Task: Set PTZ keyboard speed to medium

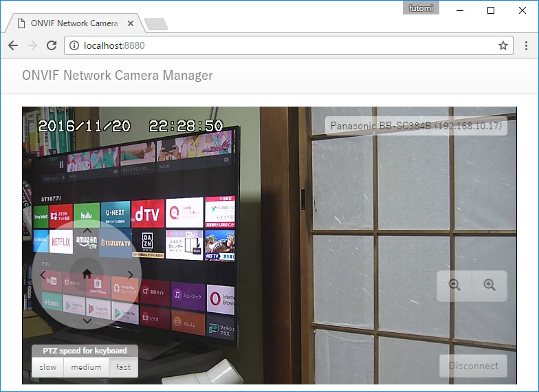Action: tap(87, 367)
